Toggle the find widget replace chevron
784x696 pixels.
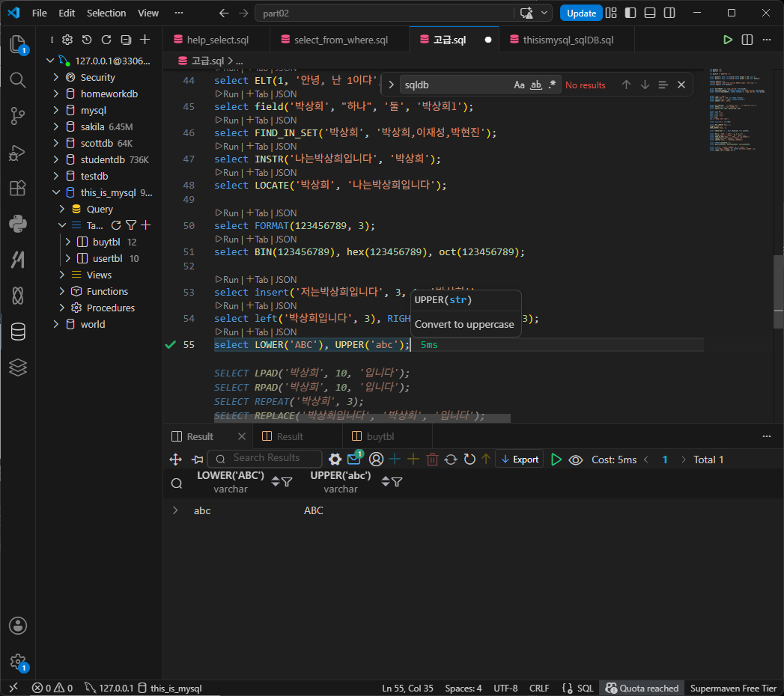[x=391, y=85]
